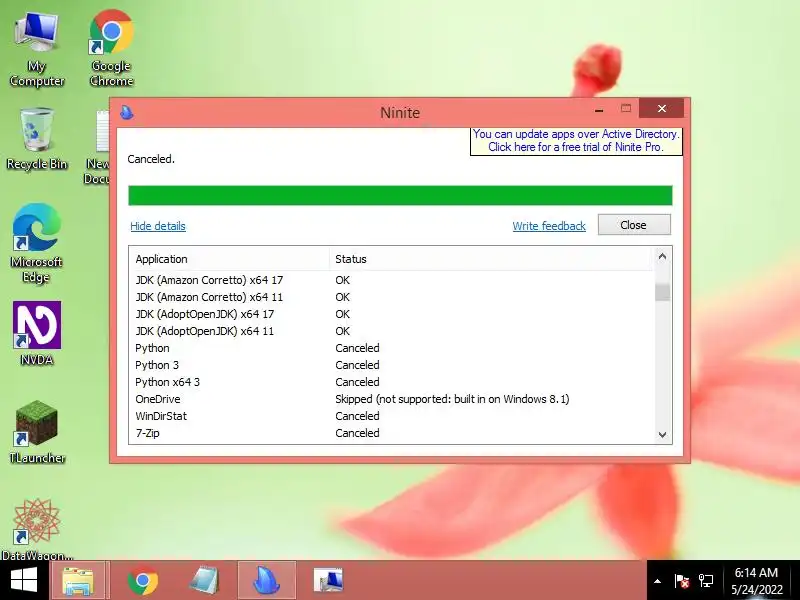Open the Notepad taskbar icon
Screen dimensions: 800x600
pos(204,581)
